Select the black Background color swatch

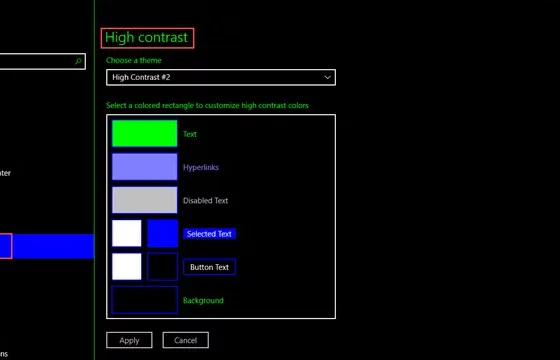(145, 300)
